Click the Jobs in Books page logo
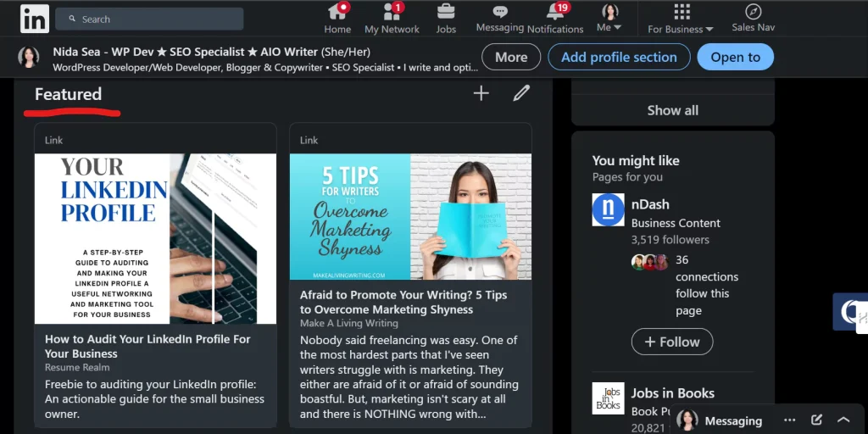Image resolution: width=868 pixels, height=434 pixels. [x=608, y=398]
